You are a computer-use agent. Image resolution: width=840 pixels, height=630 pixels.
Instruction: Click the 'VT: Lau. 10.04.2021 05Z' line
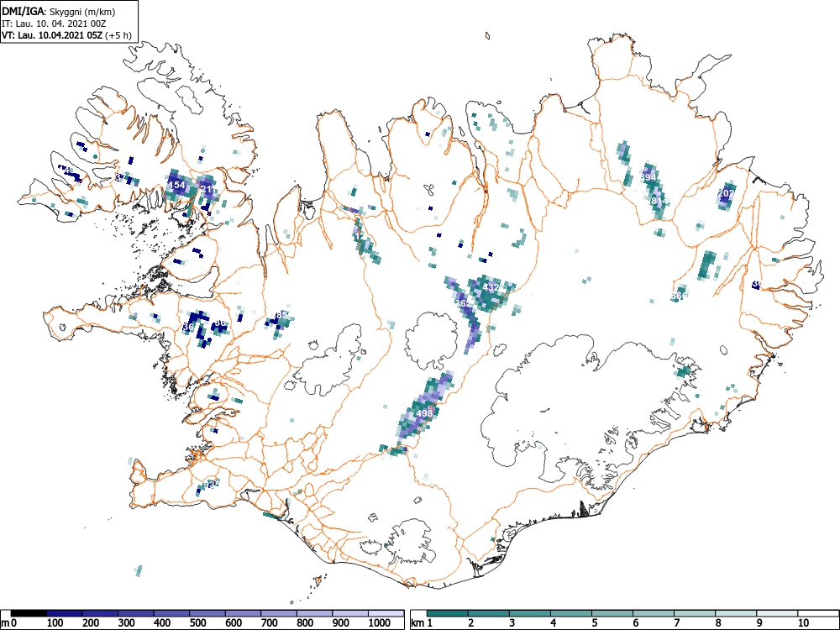(x=53, y=36)
